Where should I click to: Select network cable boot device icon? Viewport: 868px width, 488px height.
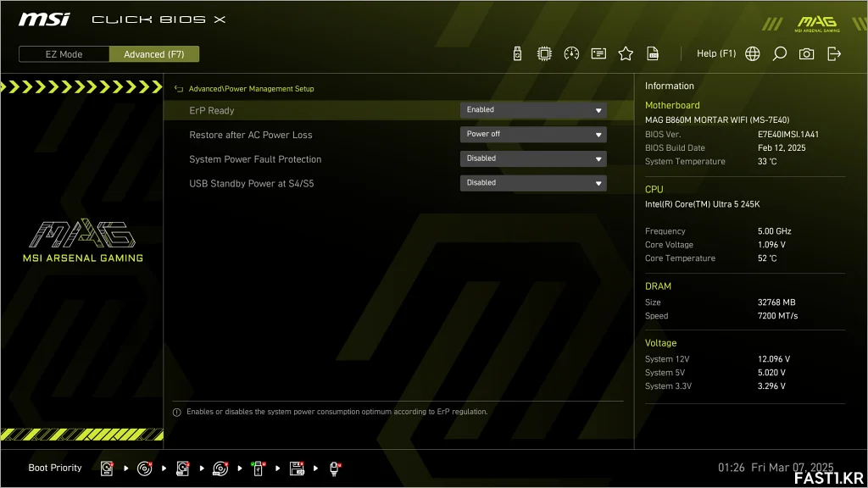coord(335,469)
